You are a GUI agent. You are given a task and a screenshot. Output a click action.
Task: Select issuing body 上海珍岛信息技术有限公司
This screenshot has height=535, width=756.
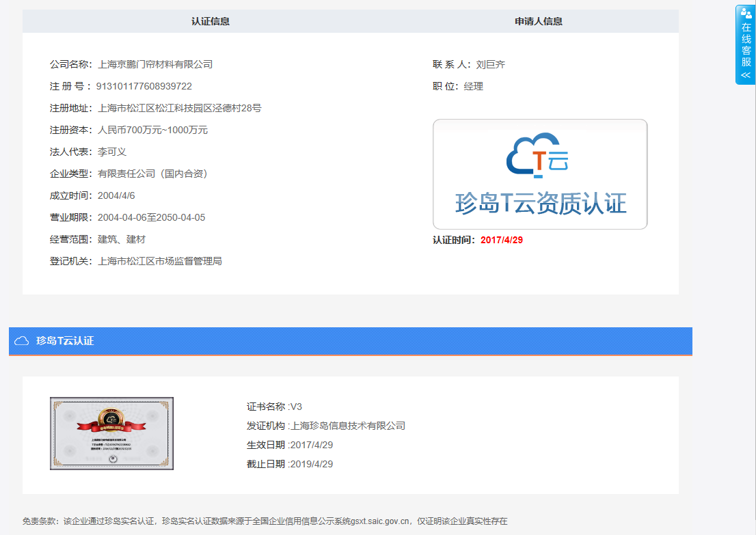[x=348, y=426]
